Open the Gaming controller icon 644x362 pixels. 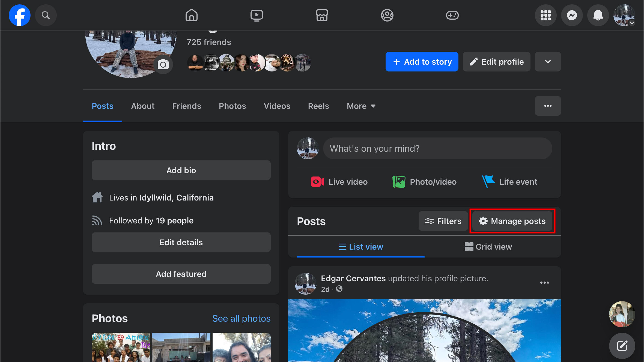pos(452,15)
